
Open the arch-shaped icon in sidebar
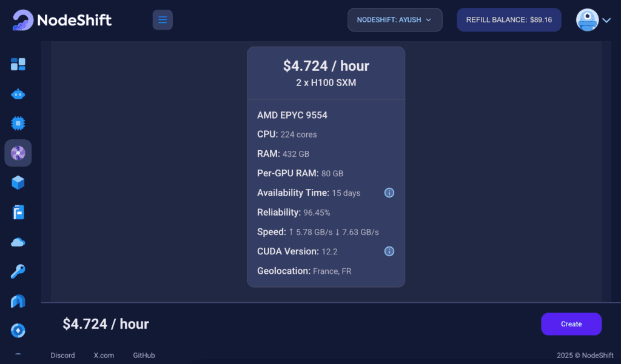click(18, 301)
